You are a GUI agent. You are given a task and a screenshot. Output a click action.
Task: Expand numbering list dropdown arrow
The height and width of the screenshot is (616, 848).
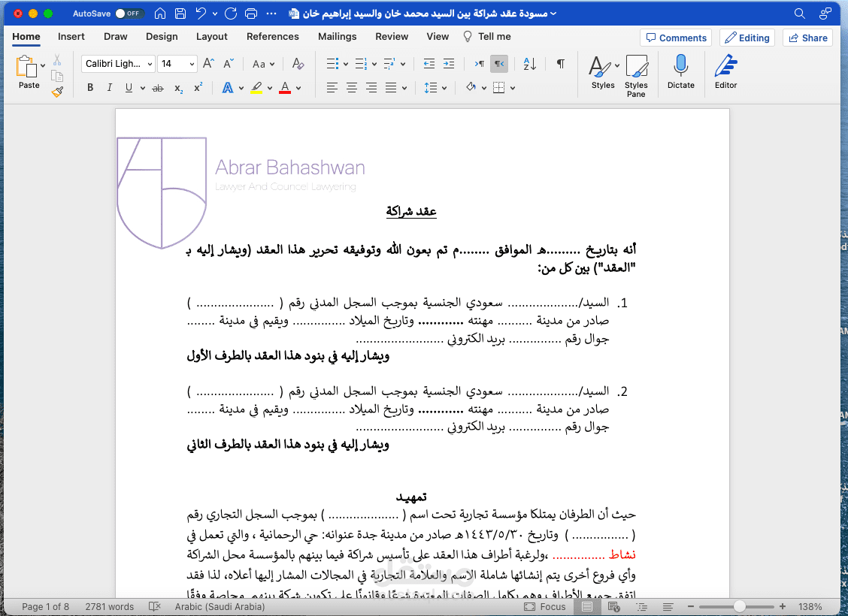point(374,65)
